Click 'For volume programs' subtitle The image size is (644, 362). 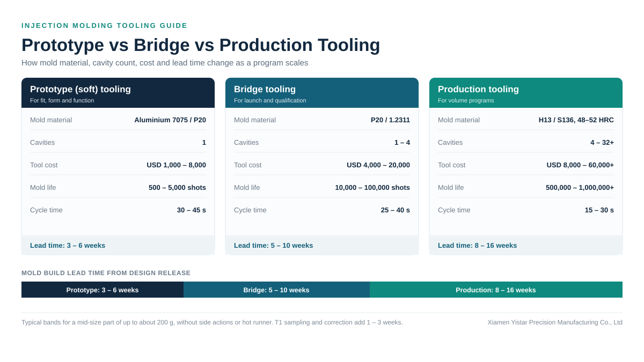(x=466, y=100)
